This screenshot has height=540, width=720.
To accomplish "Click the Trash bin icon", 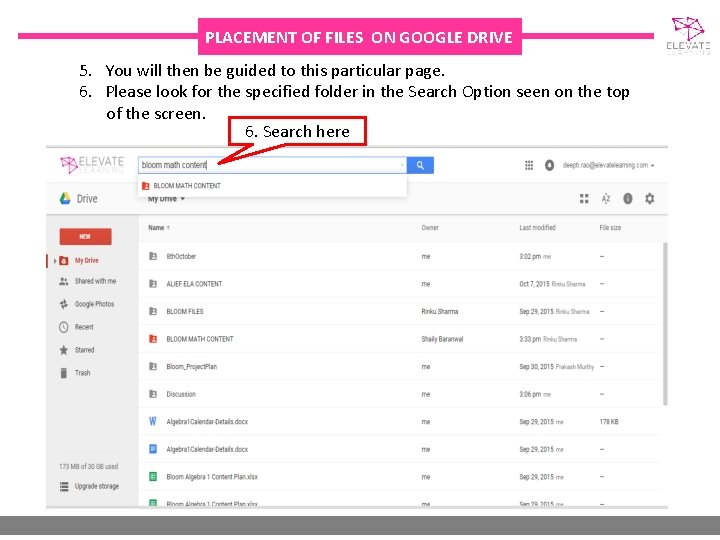I will coord(64,373).
